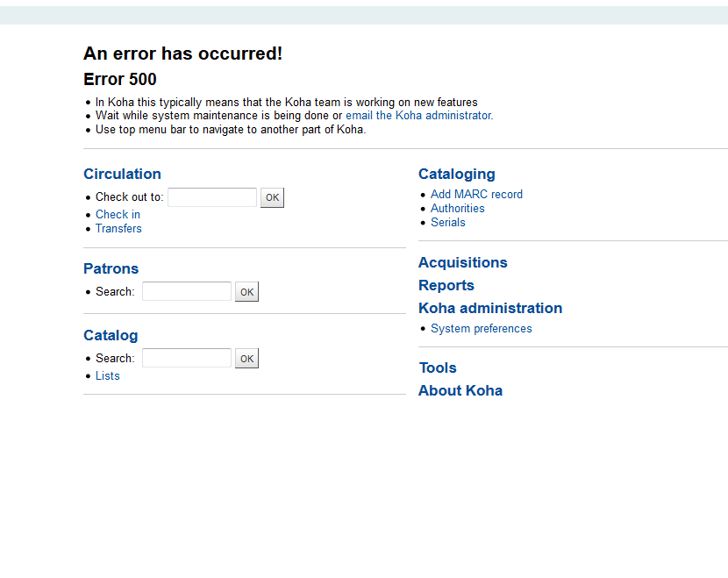Open the Serials link

point(447,223)
